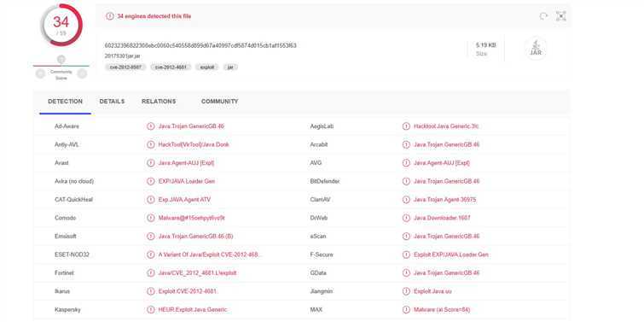Screen dimensions: 644x322
Task: Click the alert icon for GData result
Action: point(406,272)
